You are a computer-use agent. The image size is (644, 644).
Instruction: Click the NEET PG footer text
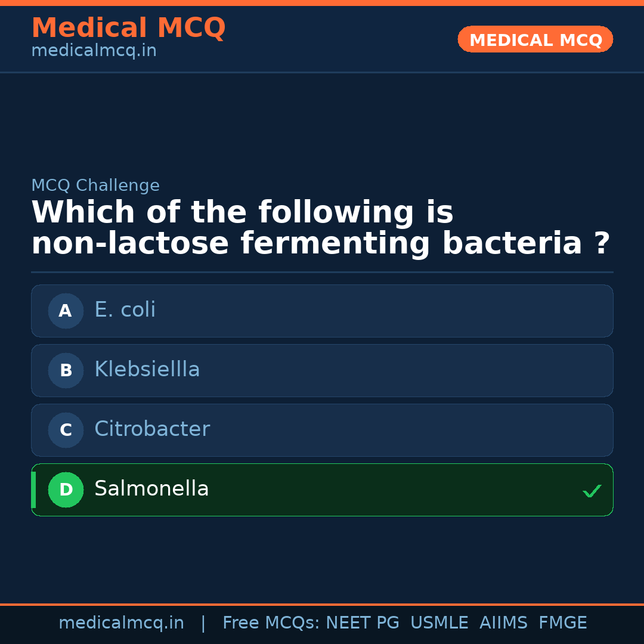coord(363,623)
